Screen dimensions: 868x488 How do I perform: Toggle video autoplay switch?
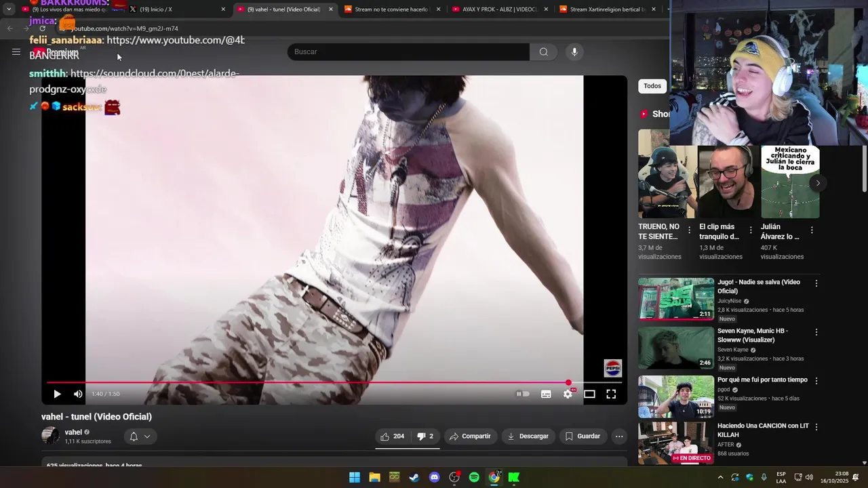click(x=523, y=394)
